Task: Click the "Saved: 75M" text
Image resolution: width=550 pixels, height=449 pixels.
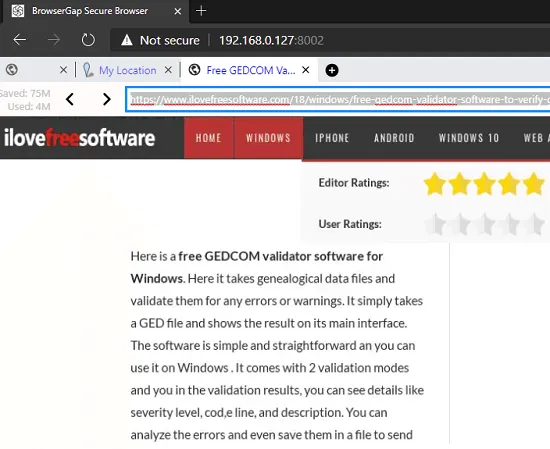Action: click(x=25, y=93)
